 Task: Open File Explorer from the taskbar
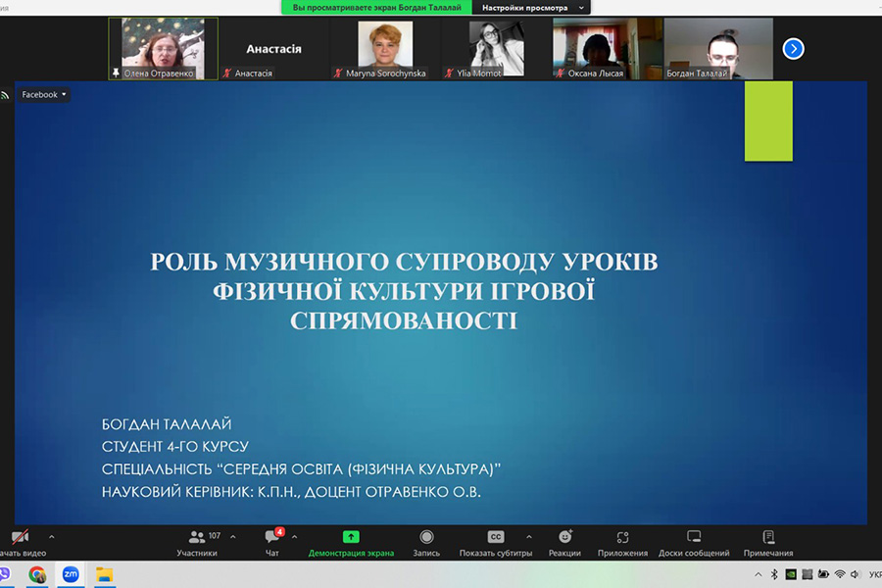(x=104, y=574)
